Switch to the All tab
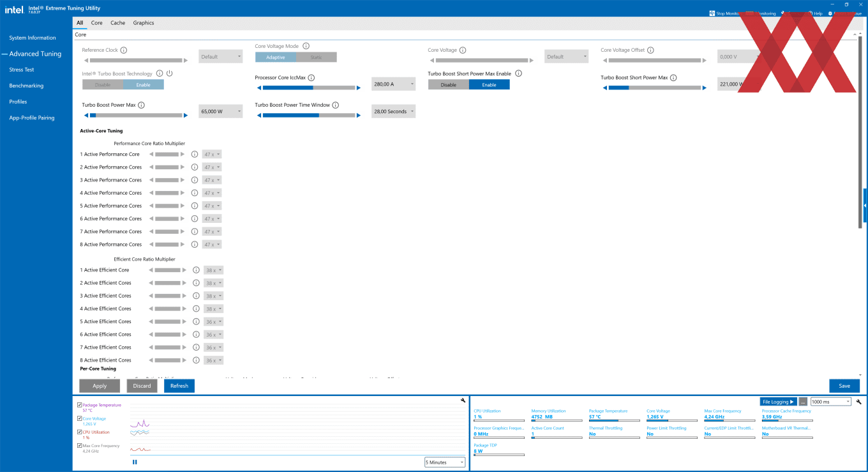Viewport: 868px width, 472px height. [80, 23]
